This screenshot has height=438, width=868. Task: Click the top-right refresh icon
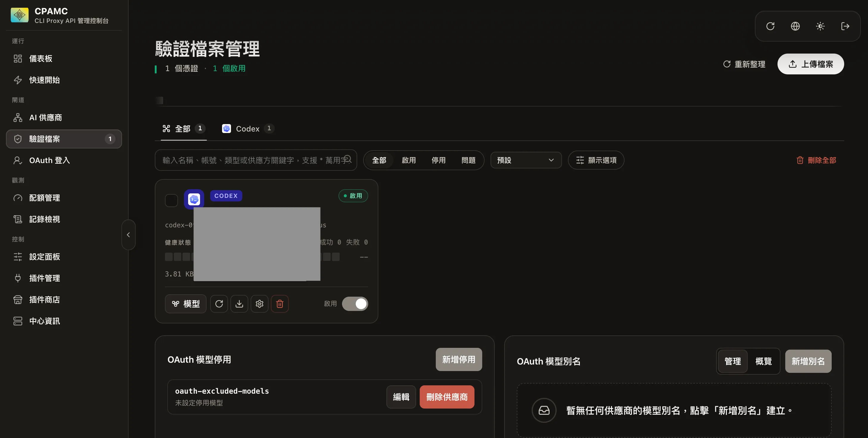coord(770,26)
